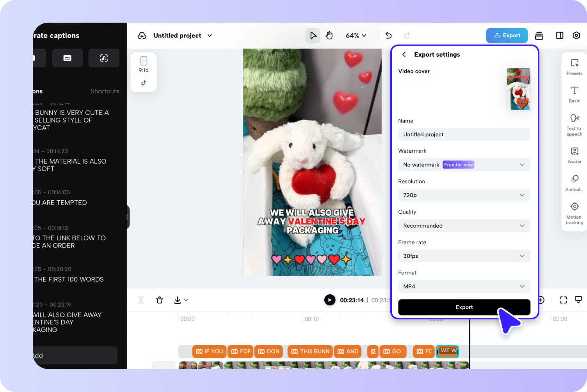Open the Avatar panel

574,155
